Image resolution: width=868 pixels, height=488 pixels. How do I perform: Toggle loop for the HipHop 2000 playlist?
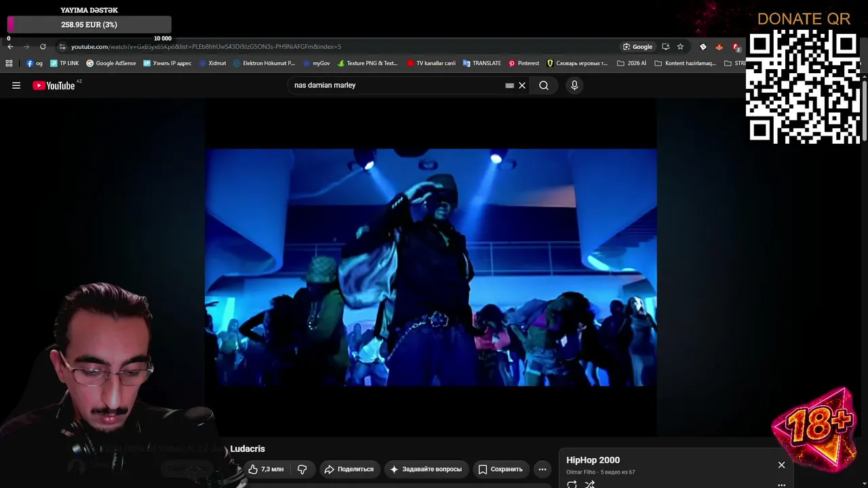[572, 484]
